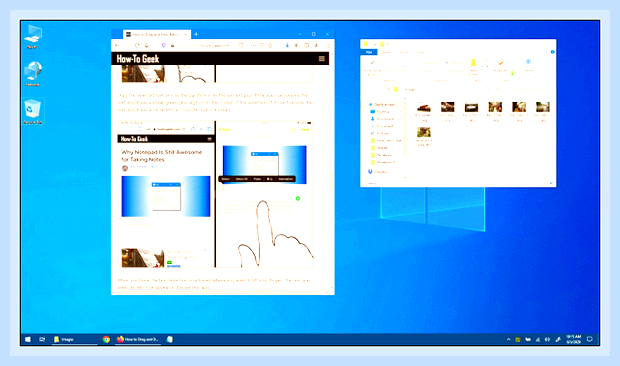
Task: Click Pin to Quick access in ribbon
Action: (x=372, y=67)
